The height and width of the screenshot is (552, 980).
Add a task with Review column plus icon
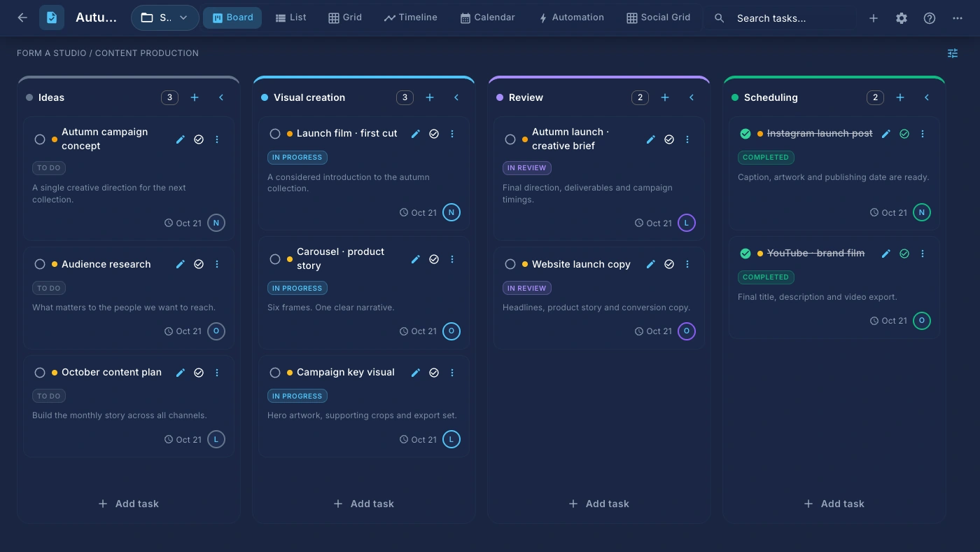[665, 97]
